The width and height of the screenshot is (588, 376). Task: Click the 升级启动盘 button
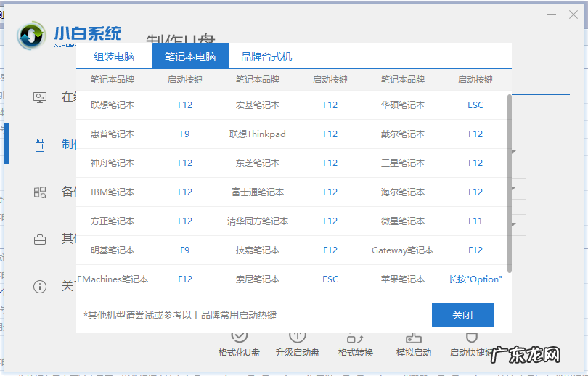coord(298,345)
